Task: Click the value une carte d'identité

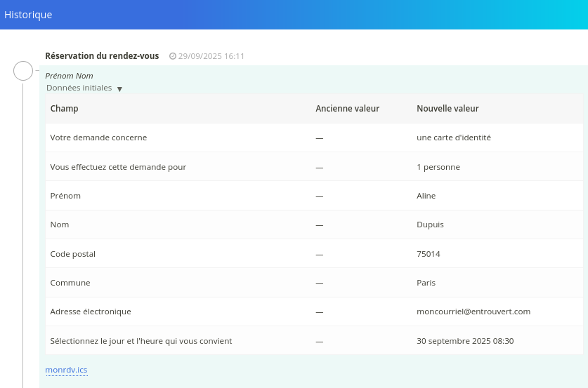Action: point(453,138)
